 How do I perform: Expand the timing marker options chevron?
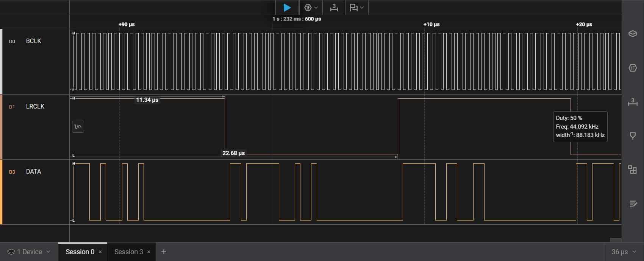tap(362, 8)
